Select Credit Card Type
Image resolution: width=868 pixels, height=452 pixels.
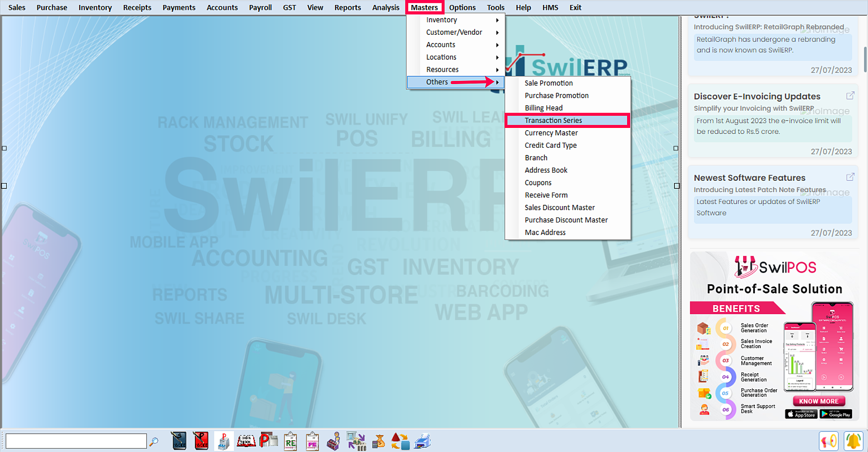[x=568, y=145]
